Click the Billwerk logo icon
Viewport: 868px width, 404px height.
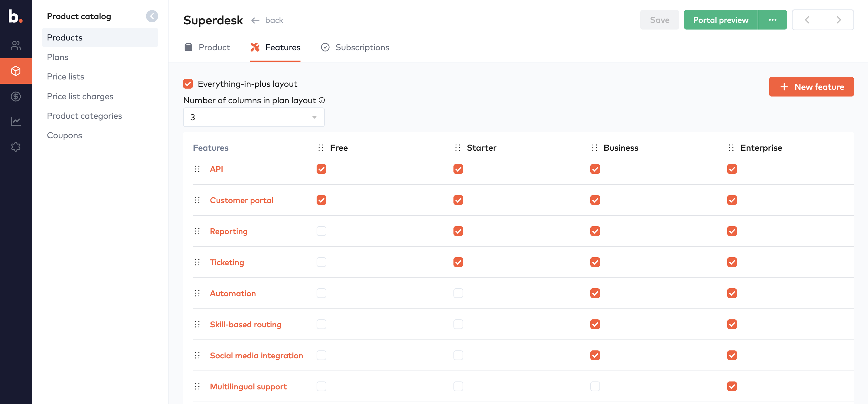pyautogui.click(x=16, y=16)
